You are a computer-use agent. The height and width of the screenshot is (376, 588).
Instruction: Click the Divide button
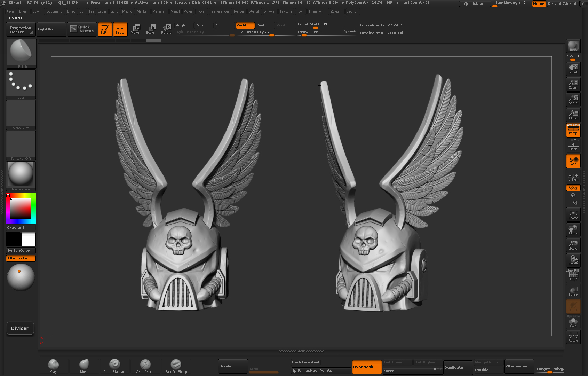[x=233, y=366]
